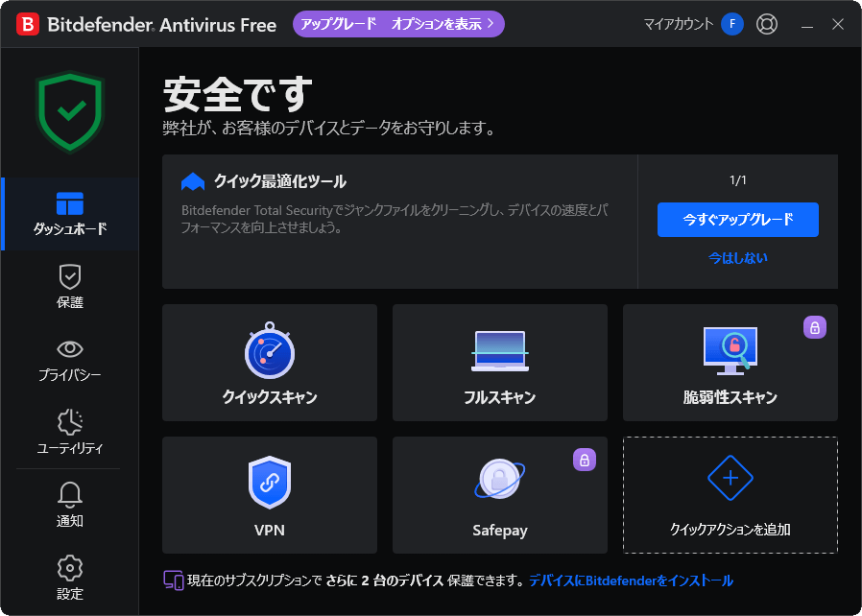Open the support lifebuoy icon
The height and width of the screenshot is (616, 862).
pos(766,24)
